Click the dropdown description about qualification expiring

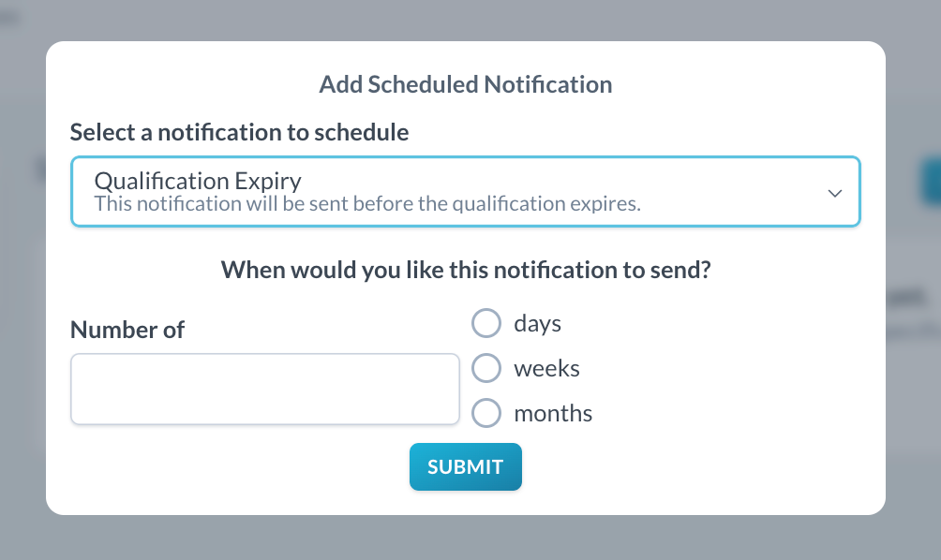367,203
